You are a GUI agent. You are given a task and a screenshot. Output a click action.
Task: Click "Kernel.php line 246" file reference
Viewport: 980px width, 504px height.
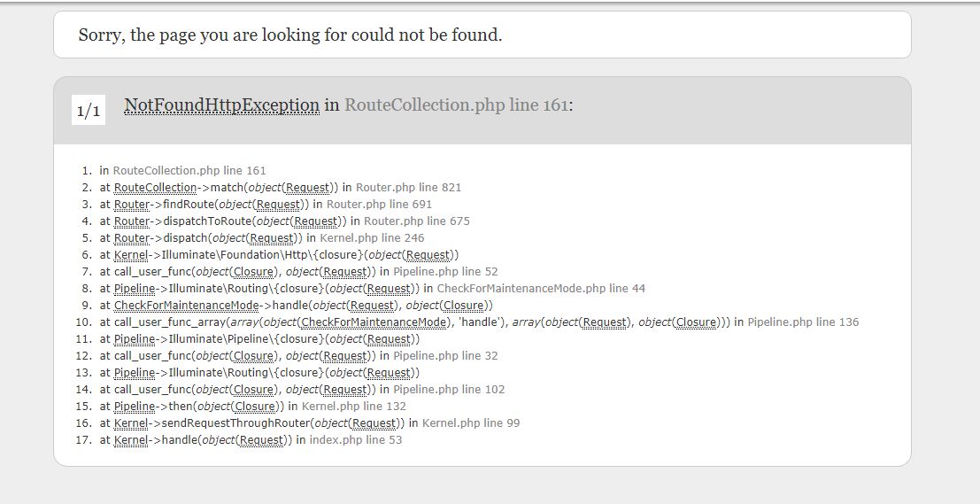372,238
